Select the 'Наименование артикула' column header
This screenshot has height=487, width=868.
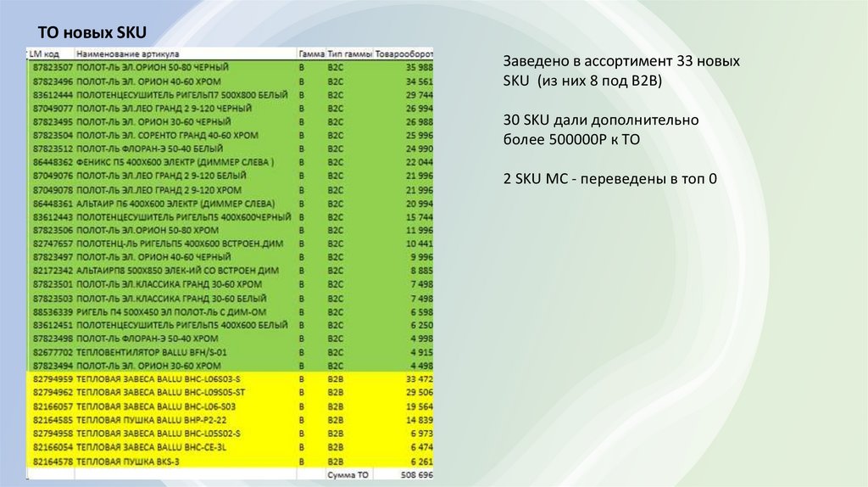[x=127, y=53]
